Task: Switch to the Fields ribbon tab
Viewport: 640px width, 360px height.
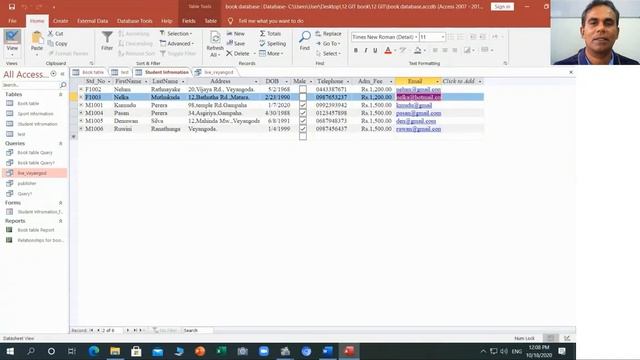Action: (x=189, y=21)
